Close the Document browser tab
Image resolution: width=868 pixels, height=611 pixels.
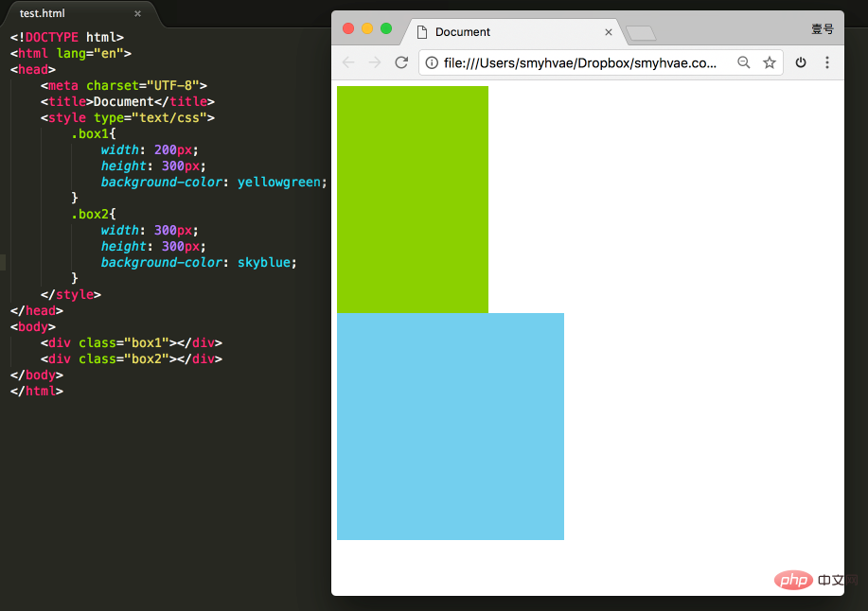pyautogui.click(x=609, y=32)
